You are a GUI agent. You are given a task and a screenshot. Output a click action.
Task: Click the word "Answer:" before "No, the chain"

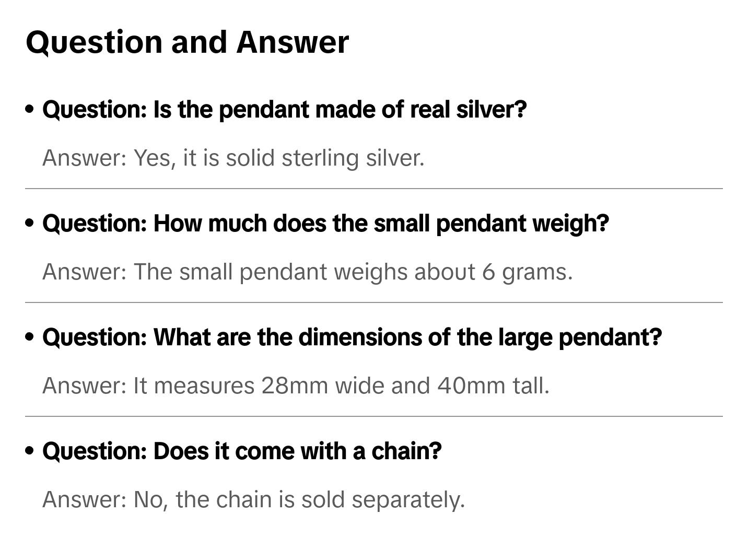[x=85, y=499]
